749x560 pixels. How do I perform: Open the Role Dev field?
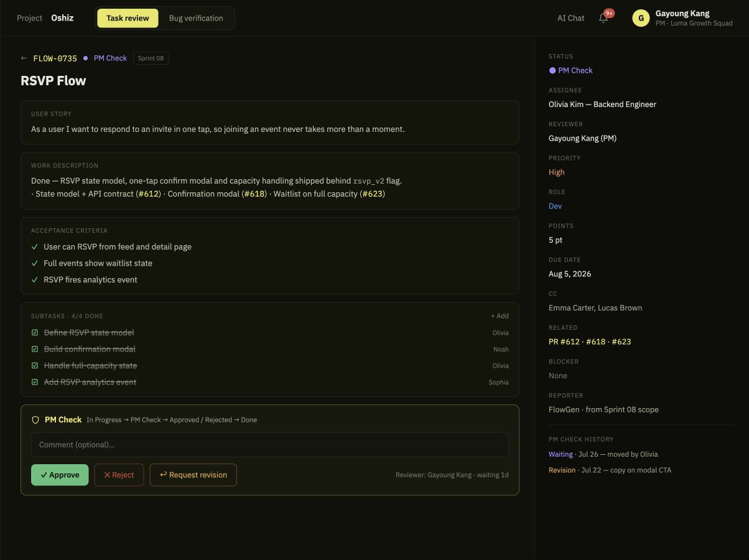pyautogui.click(x=555, y=206)
